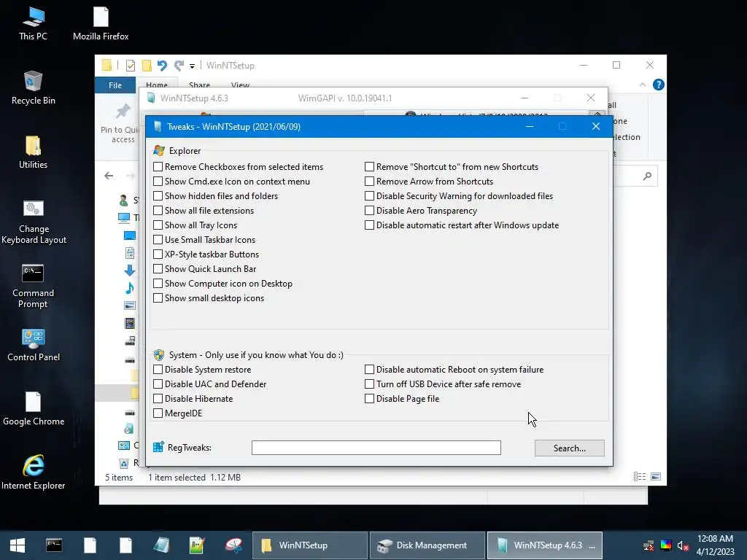747x560 pixels.
Task: Enable XP-Style taskbar Buttons
Action: pos(158,254)
